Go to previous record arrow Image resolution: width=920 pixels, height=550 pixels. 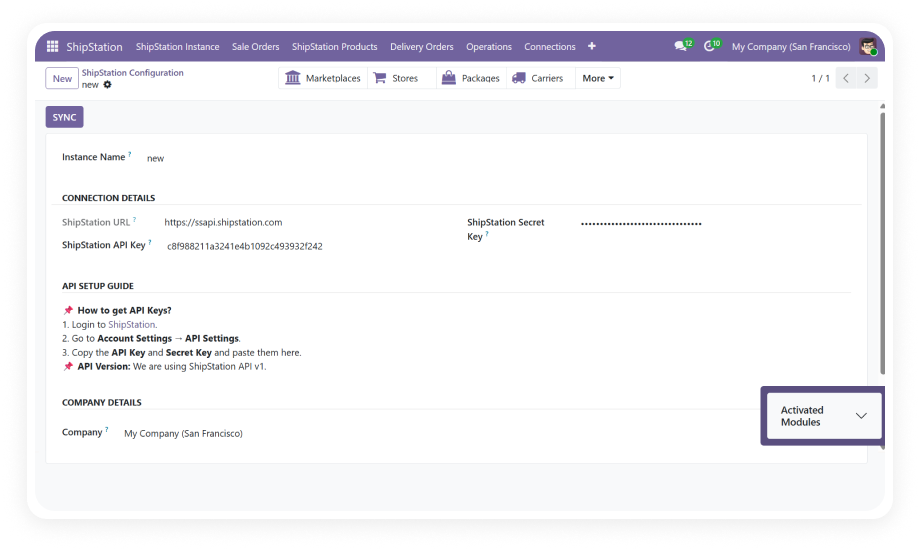click(x=845, y=78)
